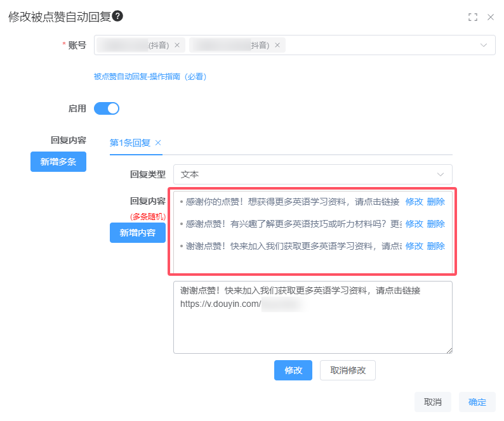Screen dimensions: 504x421
Task: Click reply text 谢谢点赞！快来加入我们 in list
Action: (293, 246)
